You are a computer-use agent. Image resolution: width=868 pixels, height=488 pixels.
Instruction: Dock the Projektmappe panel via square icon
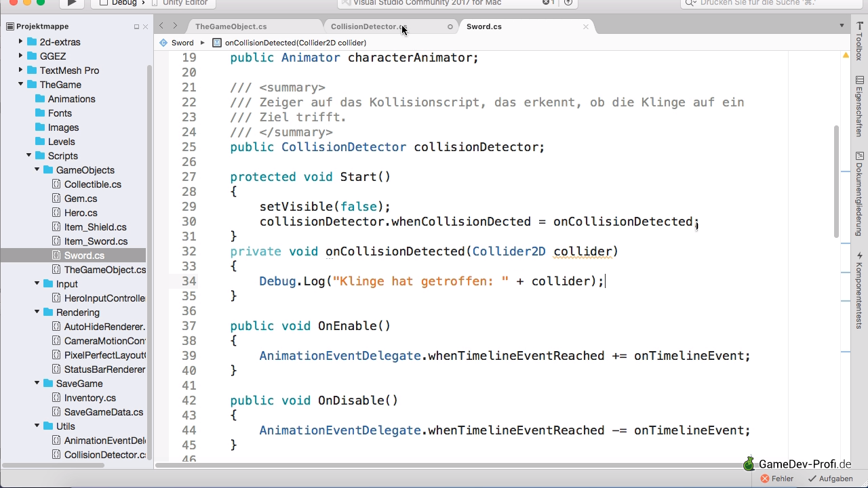[136, 26]
